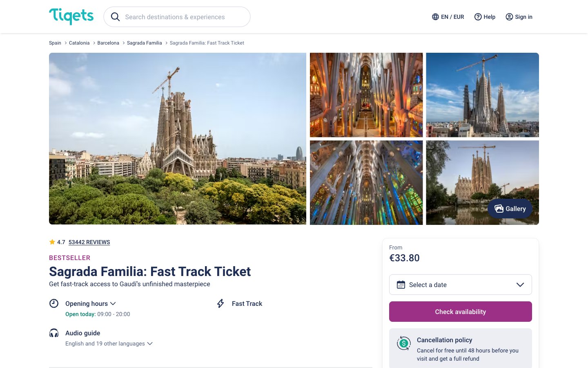This screenshot has width=588, height=368.
Task: Open the 53442 reviews link
Action: (89, 242)
